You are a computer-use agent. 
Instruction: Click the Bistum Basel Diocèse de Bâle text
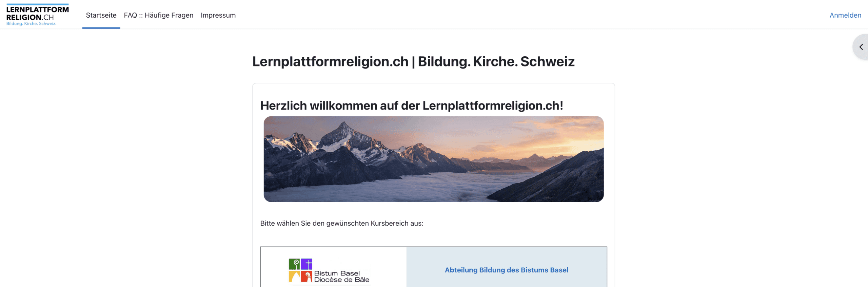(x=341, y=276)
